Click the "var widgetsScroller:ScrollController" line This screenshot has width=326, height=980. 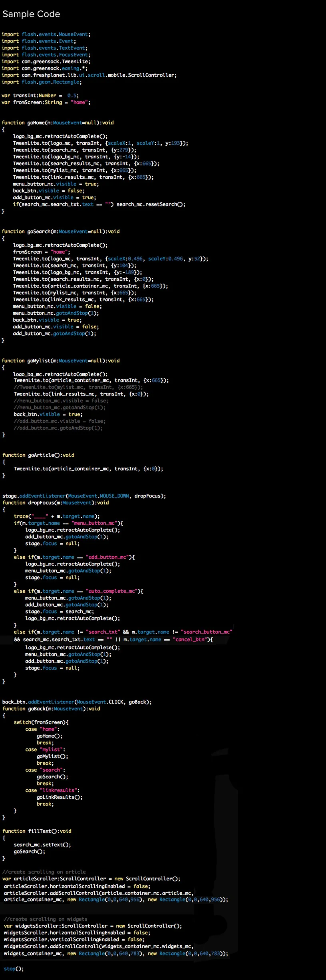(x=93, y=926)
